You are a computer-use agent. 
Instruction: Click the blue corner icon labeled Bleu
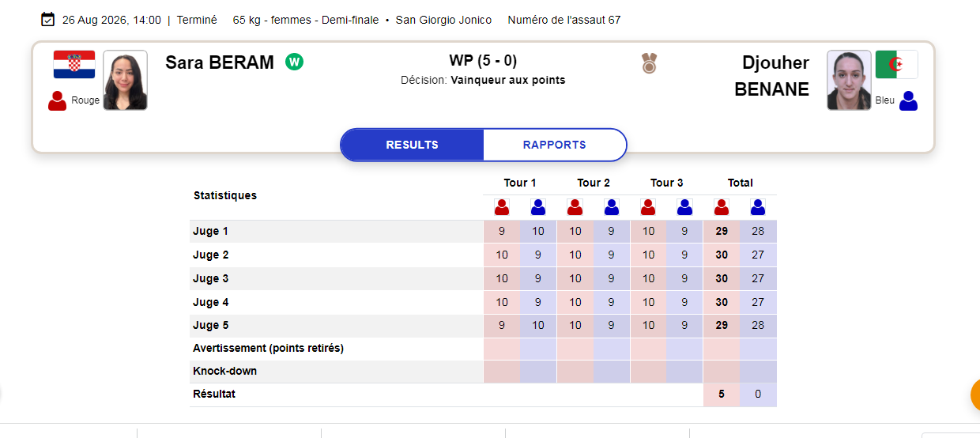point(909,100)
